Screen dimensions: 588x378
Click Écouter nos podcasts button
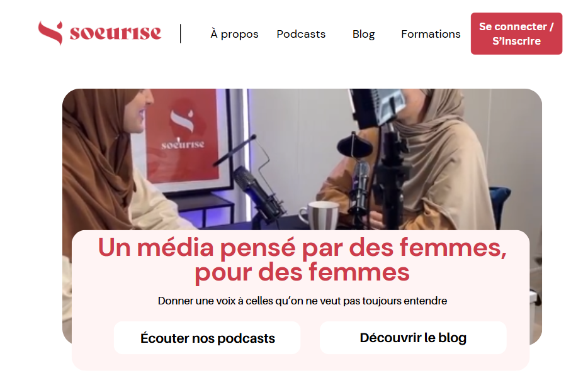point(207,338)
